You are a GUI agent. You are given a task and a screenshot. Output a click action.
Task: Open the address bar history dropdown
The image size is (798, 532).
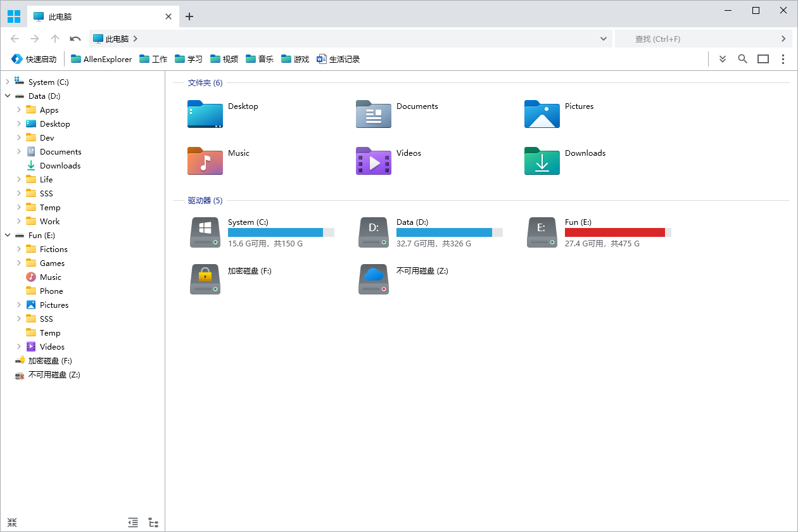(x=603, y=39)
